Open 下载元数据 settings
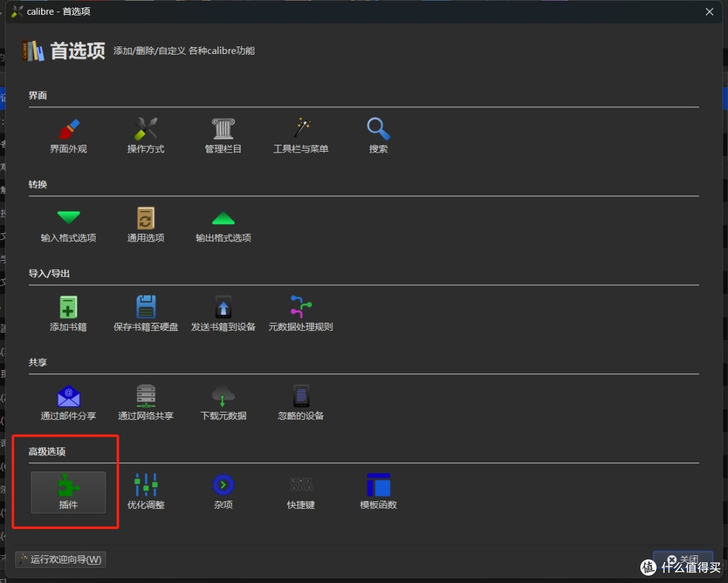Image resolution: width=728 pixels, height=583 pixels. tap(223, 402)
